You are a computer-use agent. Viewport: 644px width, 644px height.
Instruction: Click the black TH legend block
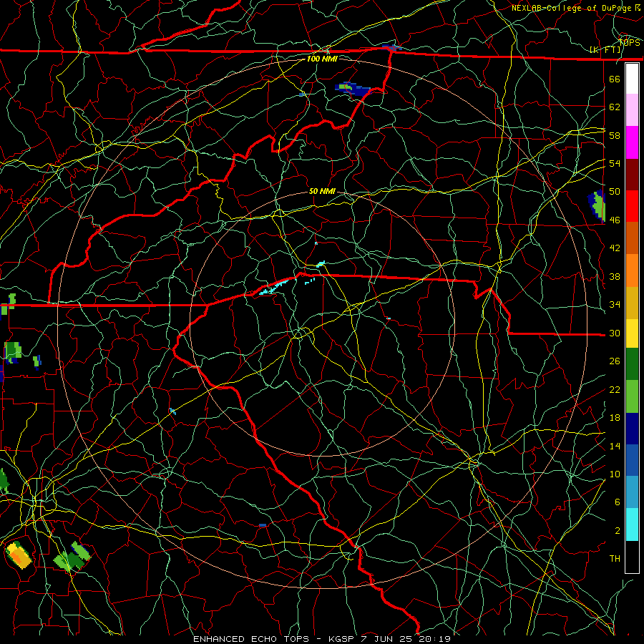click(x=632, y=557)
